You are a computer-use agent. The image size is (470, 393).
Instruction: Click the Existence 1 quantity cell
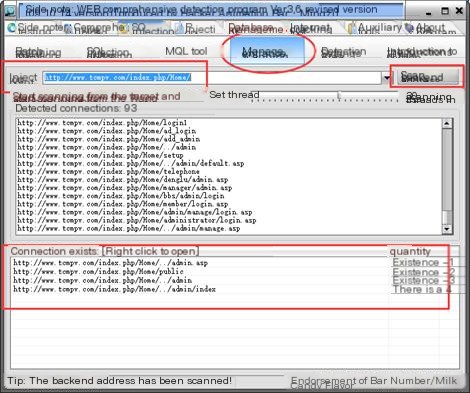pos(423,262)
